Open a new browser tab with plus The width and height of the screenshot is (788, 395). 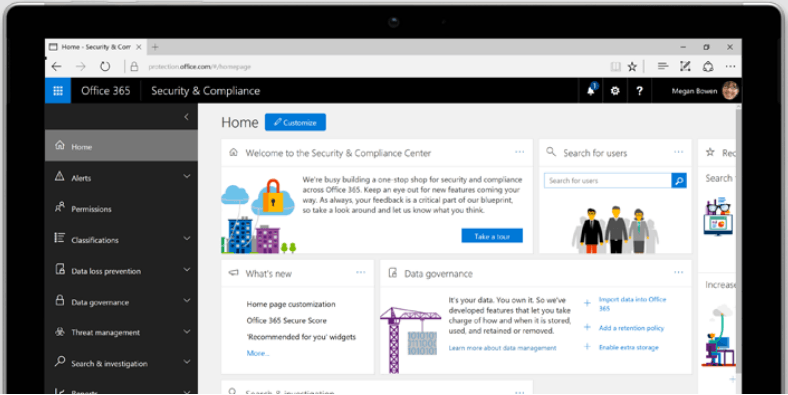coord(155,47)
